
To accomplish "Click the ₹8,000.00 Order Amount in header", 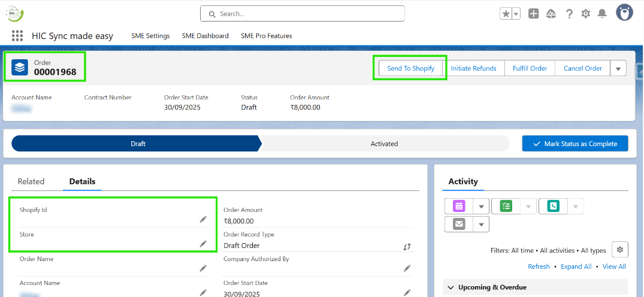I will [305, 107].
